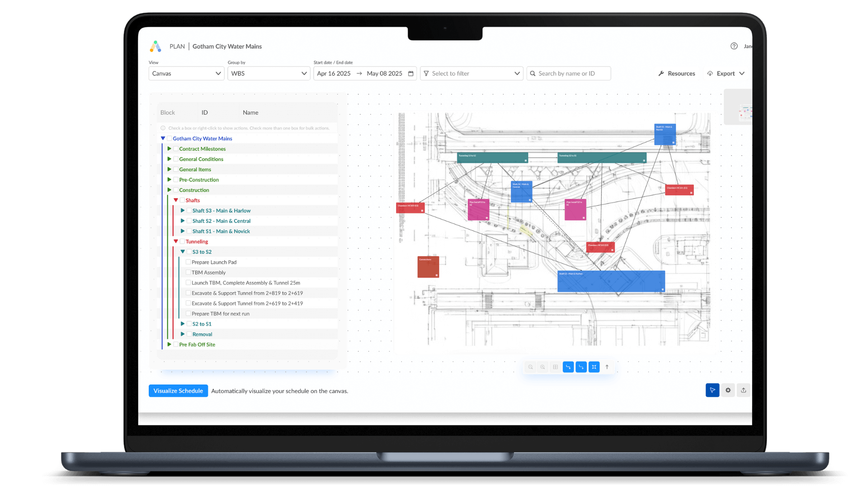Tick the Contract Milestones checkbox
This screenshot has height=488, width=868.
point(176,149)
